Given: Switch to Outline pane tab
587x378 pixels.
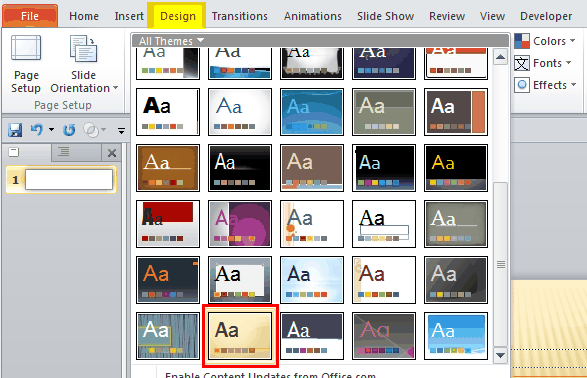Looking at the screenshot, I should click(x=64, y=152).
